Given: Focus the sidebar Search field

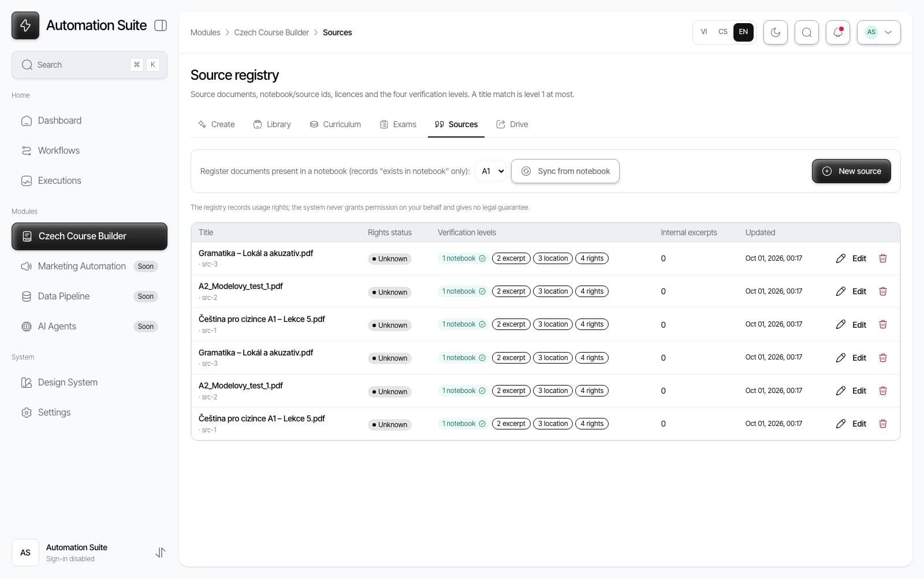Looking at the screenshot, I should tap(90, 65).
